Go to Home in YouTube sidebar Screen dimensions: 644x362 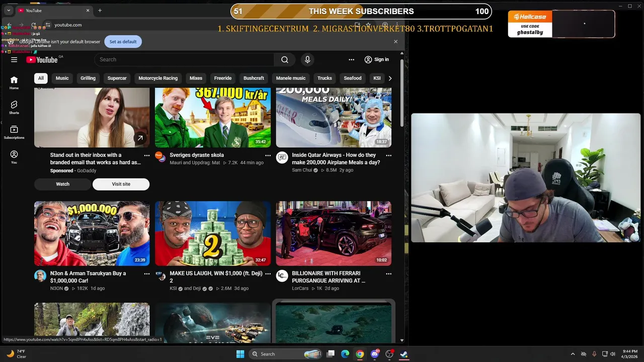click(14, 82)
